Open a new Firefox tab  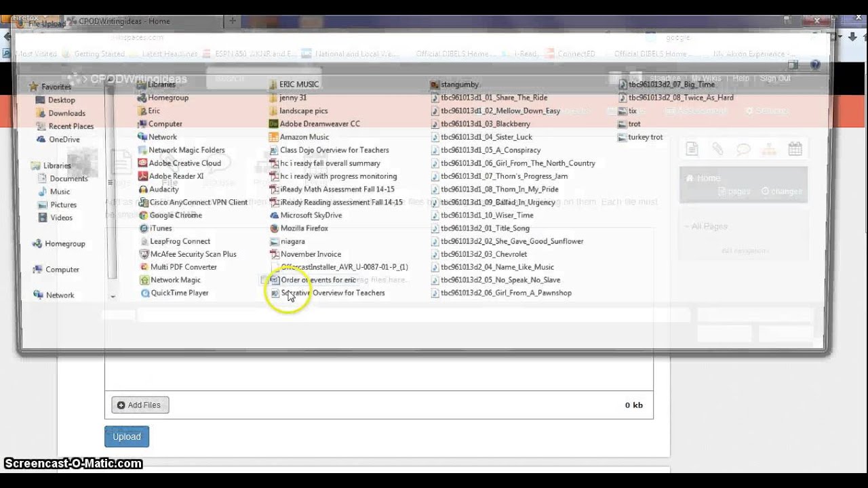click(233, 21)
